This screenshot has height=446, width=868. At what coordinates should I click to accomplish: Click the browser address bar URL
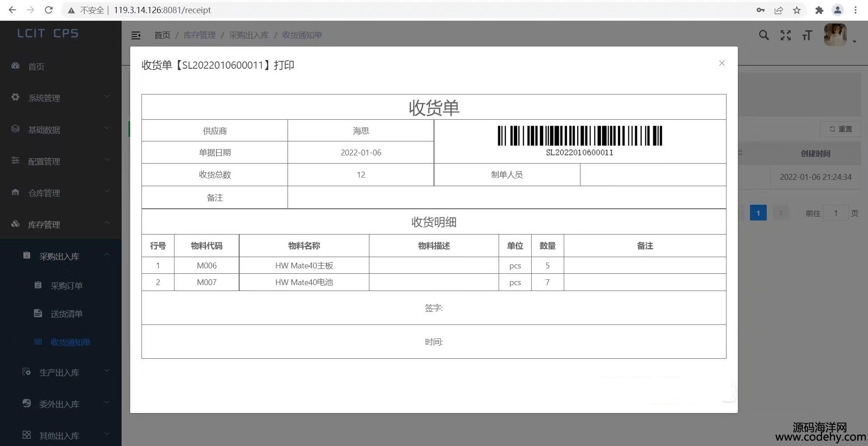162,10
